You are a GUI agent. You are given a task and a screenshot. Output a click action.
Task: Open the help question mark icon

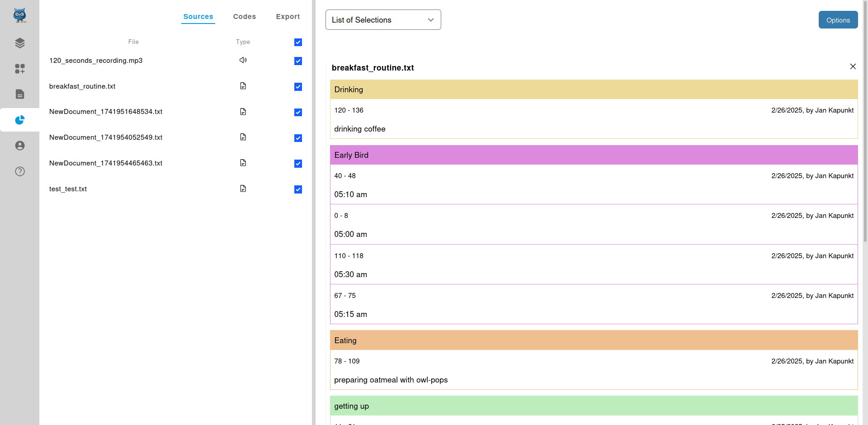(x=19, y=171)
